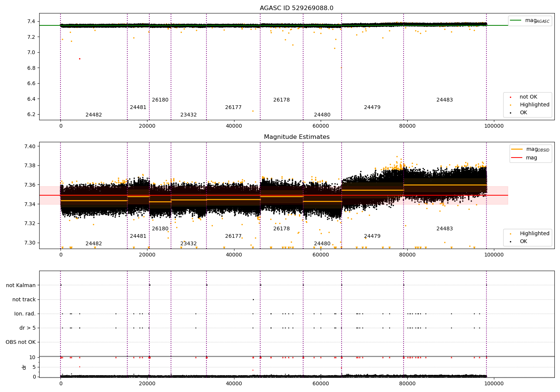Screen dimensions: 560x392
Task: Click OBSID label 26180 in top plot
Action: [160, 100]
